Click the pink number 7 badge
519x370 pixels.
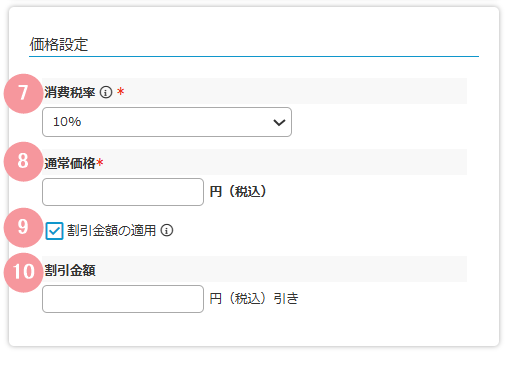[x=23, y=93]
